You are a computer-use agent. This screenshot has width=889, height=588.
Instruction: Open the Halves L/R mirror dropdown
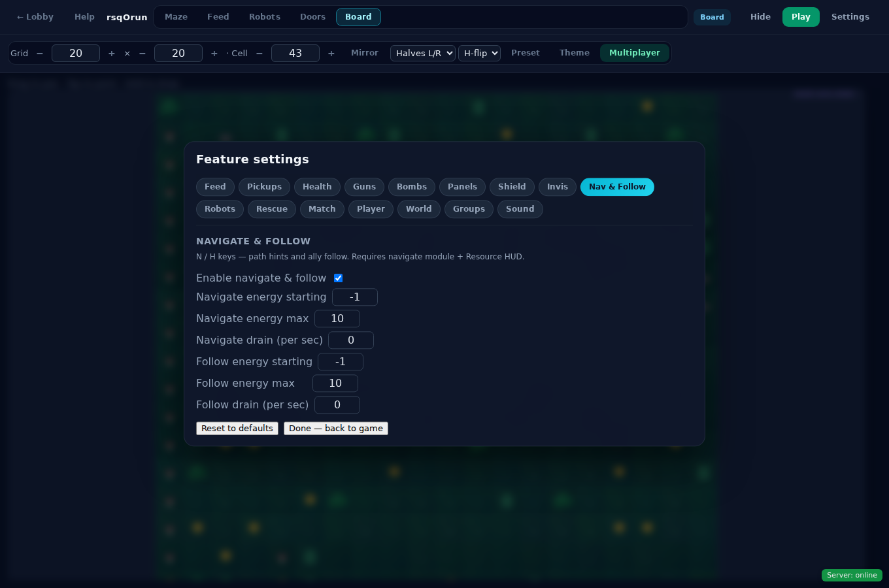coord(423,54)
